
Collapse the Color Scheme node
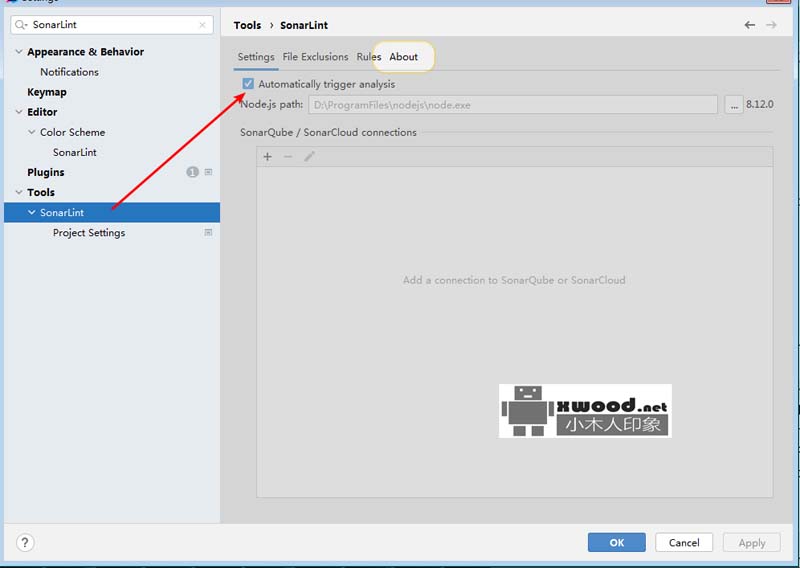point(32,132)
